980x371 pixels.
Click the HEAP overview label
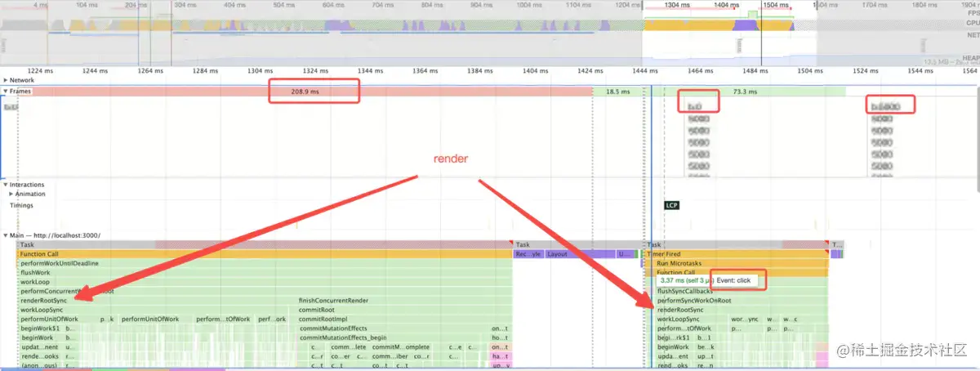pos(970,58)
